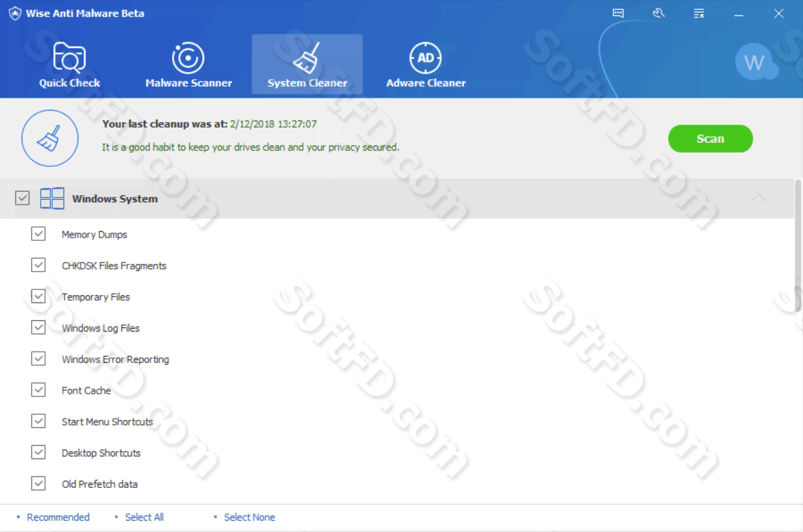This screenshot has height=532, width=803.
Task: Click the "Wise Anti Malware Beta" window title
Action: click(85, 14)
